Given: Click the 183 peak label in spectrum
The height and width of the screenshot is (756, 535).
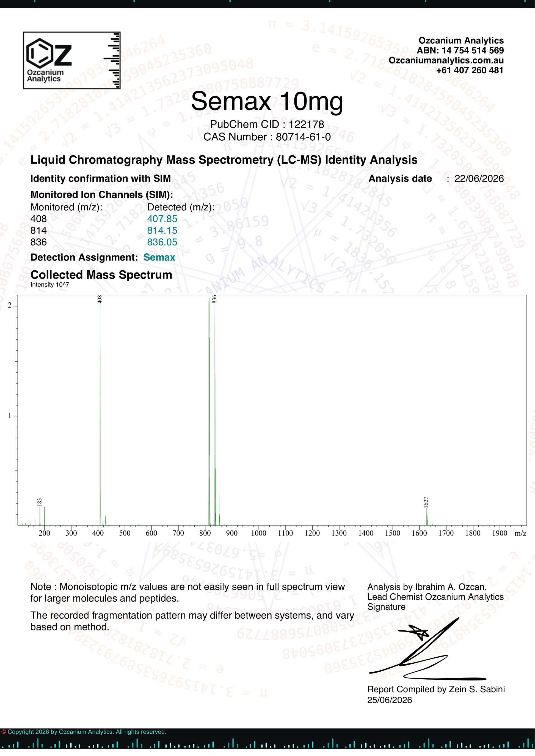Looking at the screenshot, I should point(40,502).
